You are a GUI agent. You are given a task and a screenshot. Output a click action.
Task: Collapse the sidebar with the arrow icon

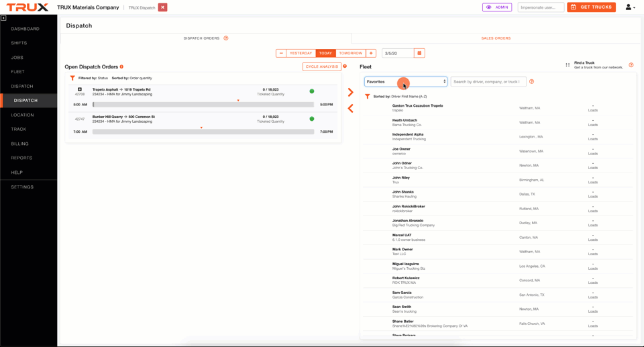pos(3,18)
